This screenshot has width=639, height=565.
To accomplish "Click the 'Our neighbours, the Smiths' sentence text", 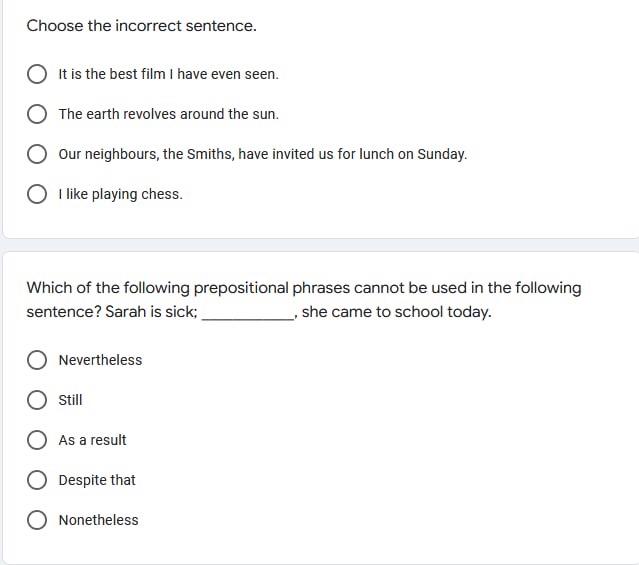I will click(x=262, y=154).
